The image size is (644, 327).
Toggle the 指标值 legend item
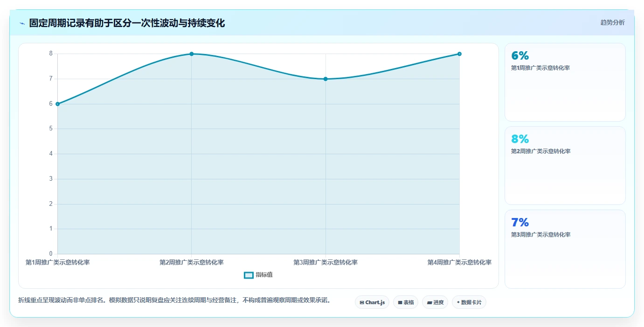click(258, 275)
